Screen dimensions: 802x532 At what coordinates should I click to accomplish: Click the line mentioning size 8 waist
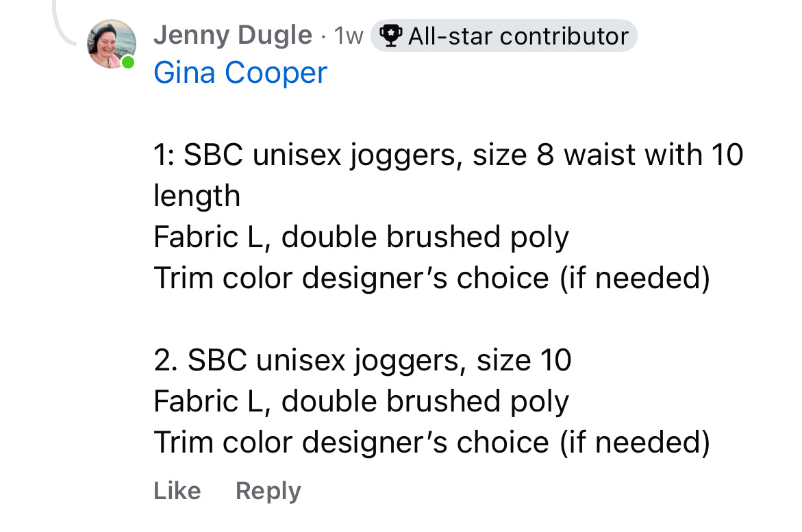(448, 155)
